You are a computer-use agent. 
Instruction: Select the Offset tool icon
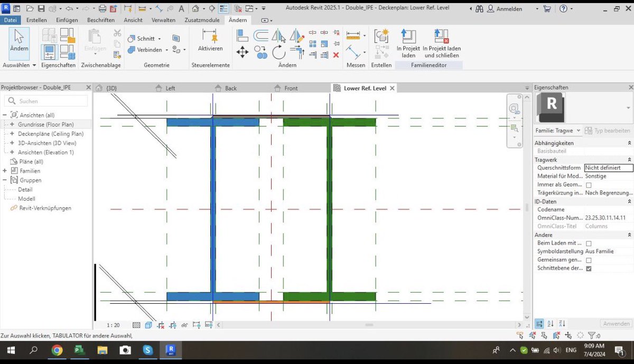coord(260,36)
